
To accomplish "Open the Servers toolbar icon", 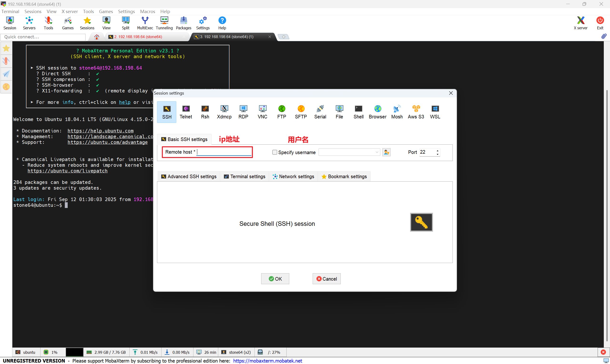I will pyautogui.click(x=29, y=23).
